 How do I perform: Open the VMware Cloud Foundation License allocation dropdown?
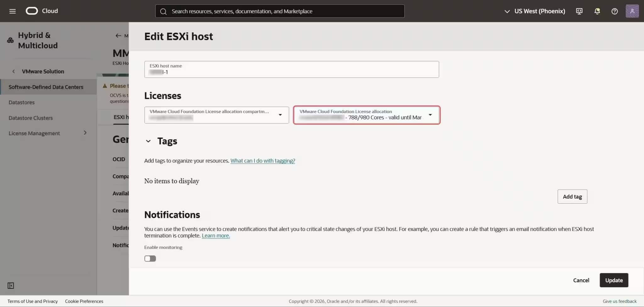point(430,115)
